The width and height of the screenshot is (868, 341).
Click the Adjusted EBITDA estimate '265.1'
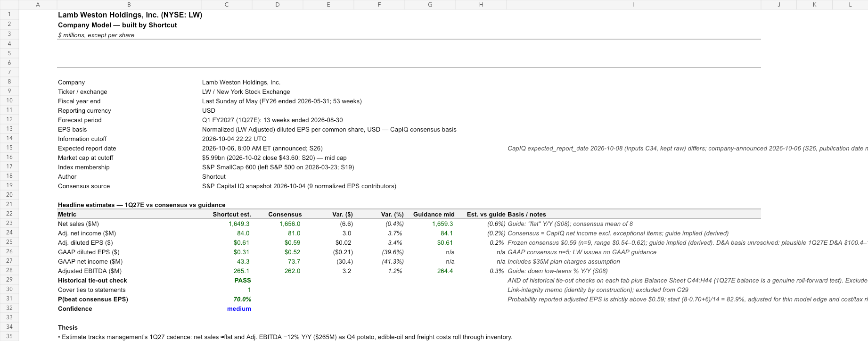[x=242, y=271]
